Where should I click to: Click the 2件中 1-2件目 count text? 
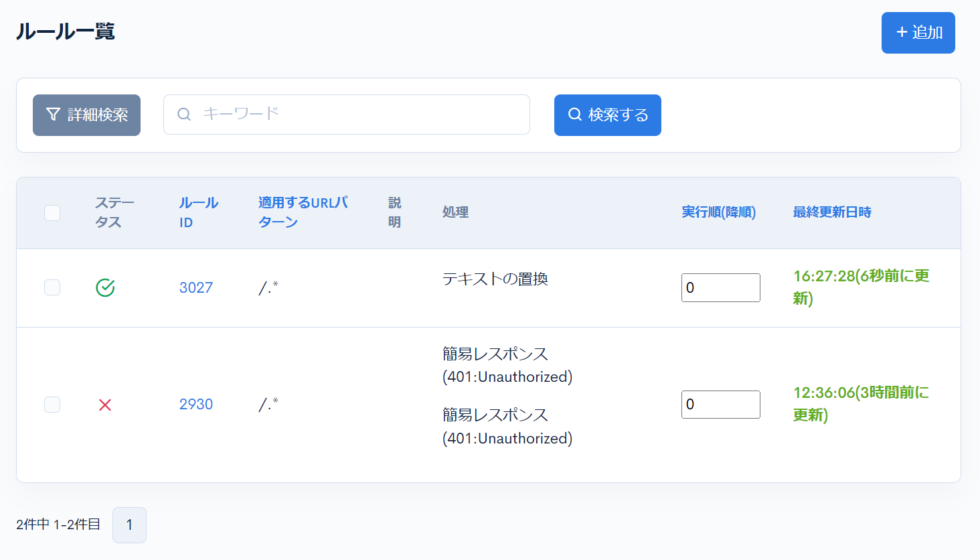58,524
